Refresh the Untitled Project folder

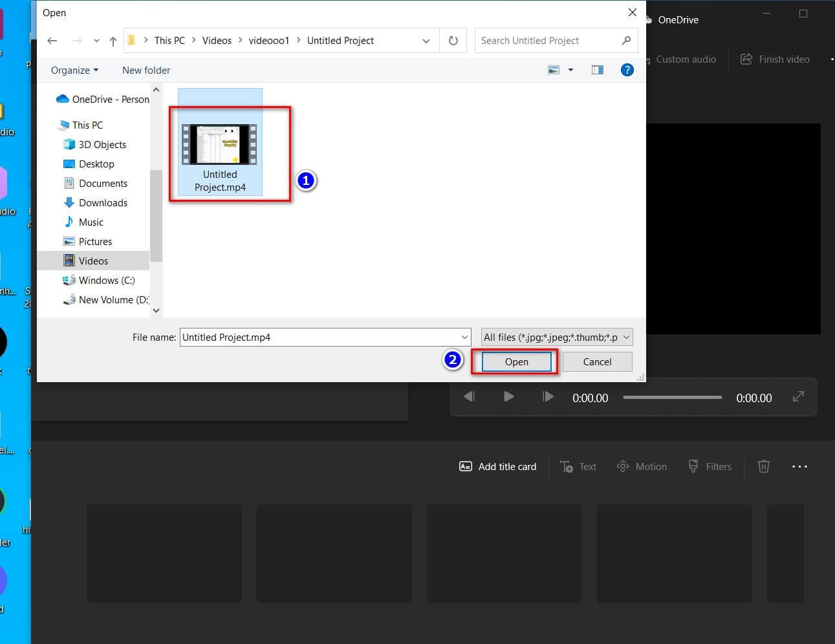tap(453, 41)
